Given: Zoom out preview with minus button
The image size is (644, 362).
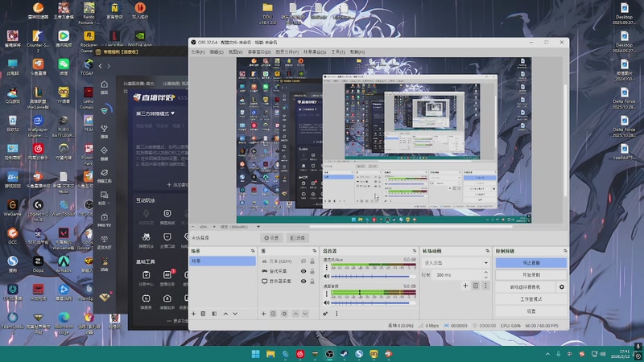Looking at the screenshot, I should (193, 227).
